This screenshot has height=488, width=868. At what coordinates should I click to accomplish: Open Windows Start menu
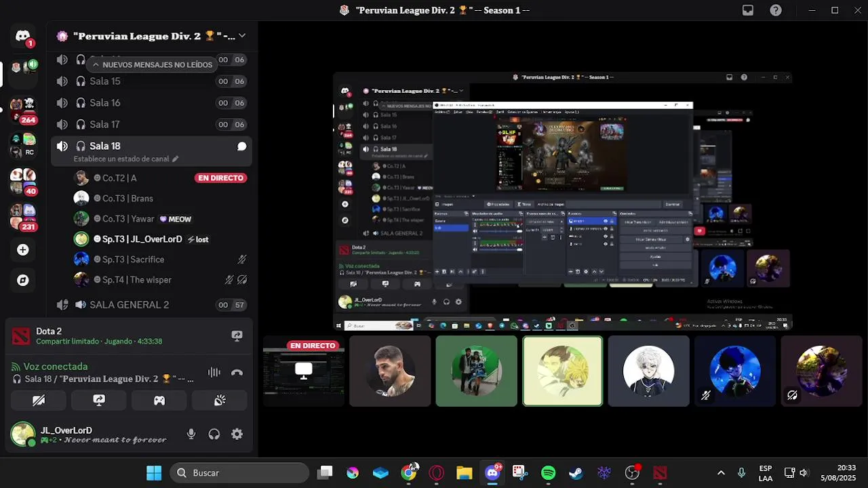pyautogui.click(x=154, y=473)
